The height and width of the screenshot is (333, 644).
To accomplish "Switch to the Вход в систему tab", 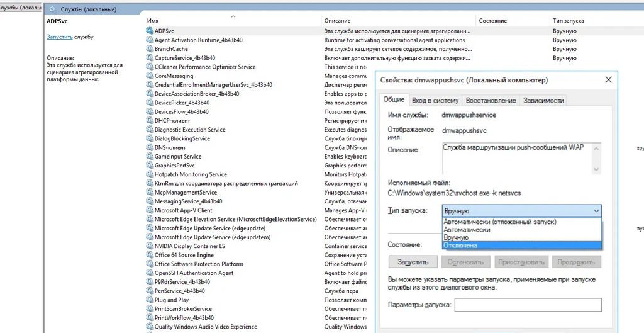I will click(x=435, y=101).
